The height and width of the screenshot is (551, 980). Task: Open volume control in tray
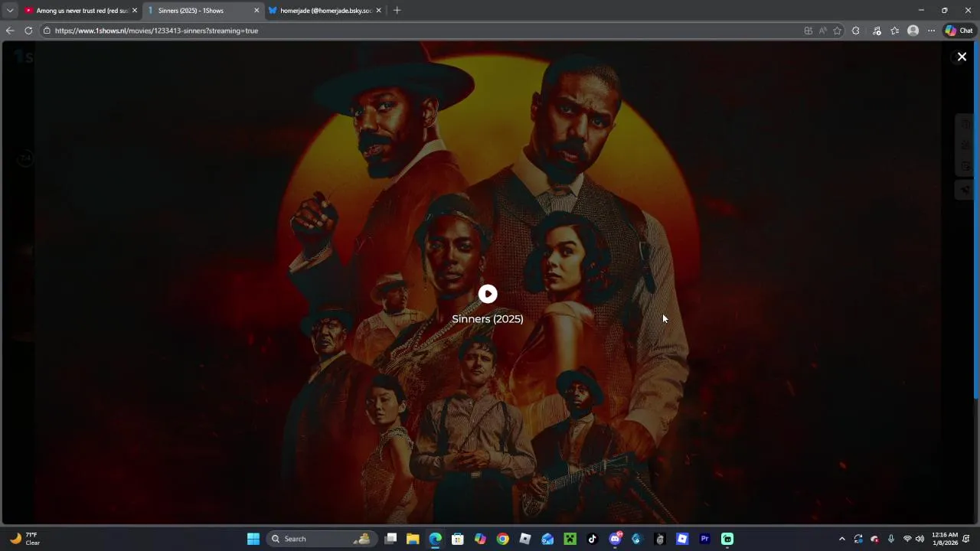click(920, 539)
